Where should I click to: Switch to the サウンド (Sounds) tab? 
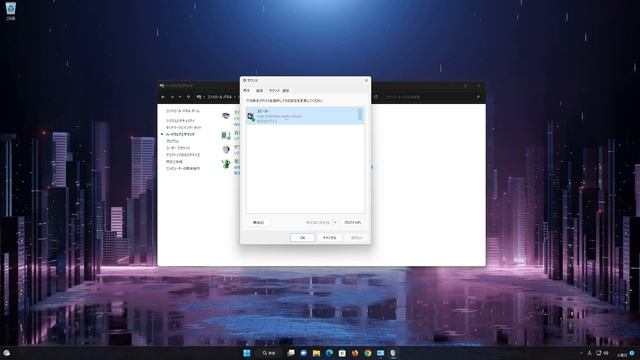click(274, 90)
